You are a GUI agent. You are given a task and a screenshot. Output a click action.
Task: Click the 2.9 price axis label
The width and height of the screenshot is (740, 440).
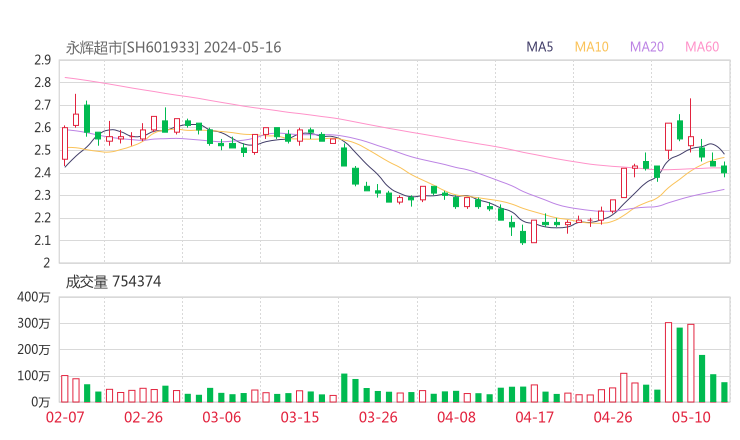(x=42, y=60)
